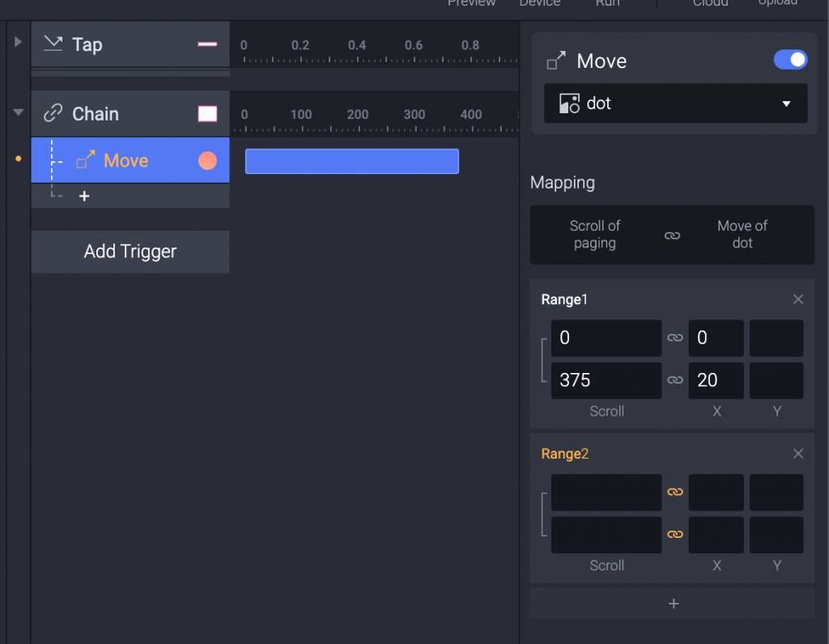This screenshot has width=829, height=644.
Task: Click the Range2 label
Action: click(564, 454)
